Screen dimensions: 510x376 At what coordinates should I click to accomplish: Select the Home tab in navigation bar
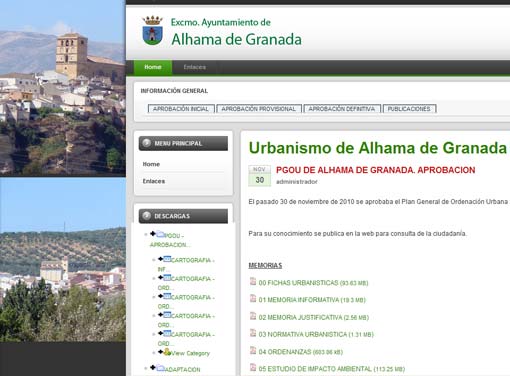pos(153,67)
